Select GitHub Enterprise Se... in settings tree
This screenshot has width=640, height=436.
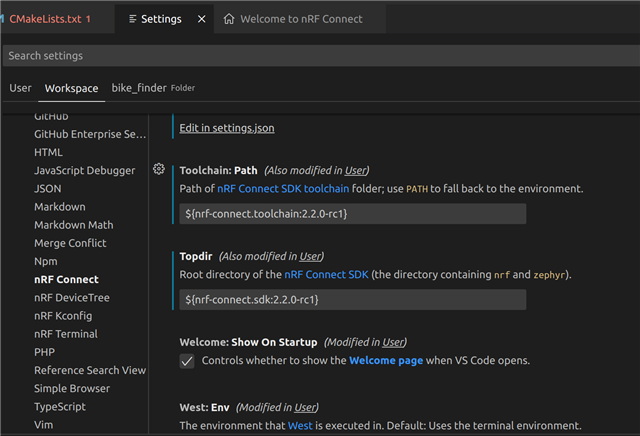click(90, 134)
